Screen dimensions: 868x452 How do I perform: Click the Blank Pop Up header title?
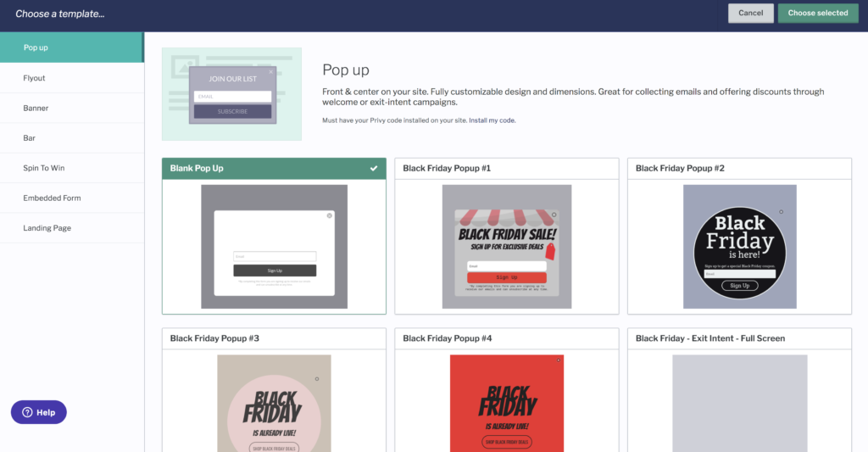click(197, 169)
